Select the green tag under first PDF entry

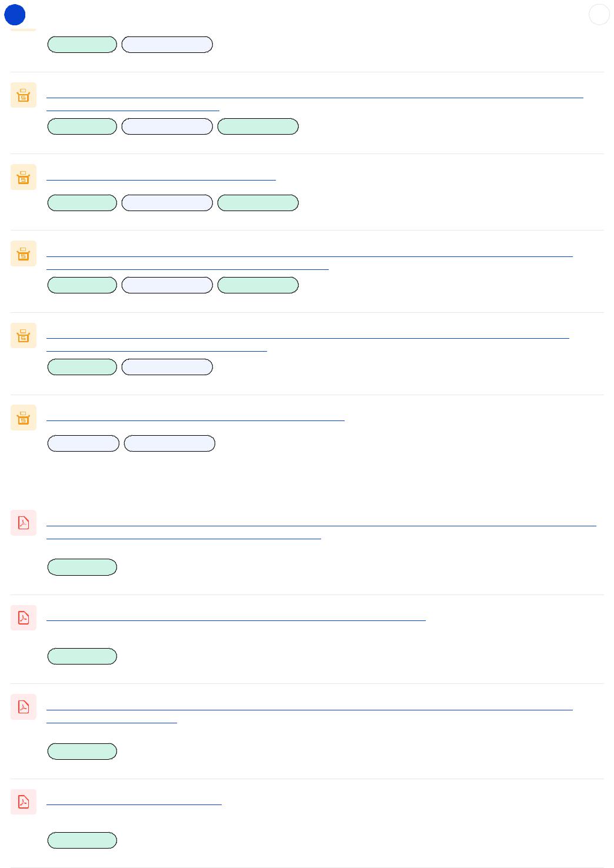(x=82, y=567)
